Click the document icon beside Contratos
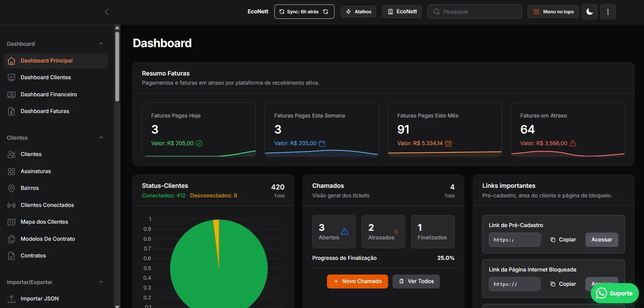This screenshot has height=308, width=644. [11, 256]
